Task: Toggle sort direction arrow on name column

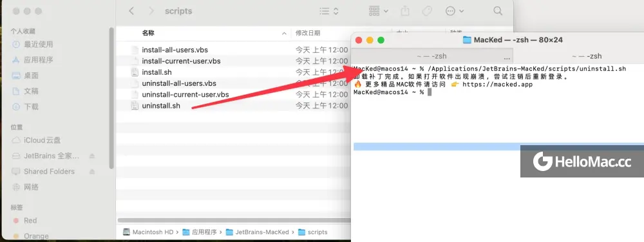Action: click(x=284, y=34)
